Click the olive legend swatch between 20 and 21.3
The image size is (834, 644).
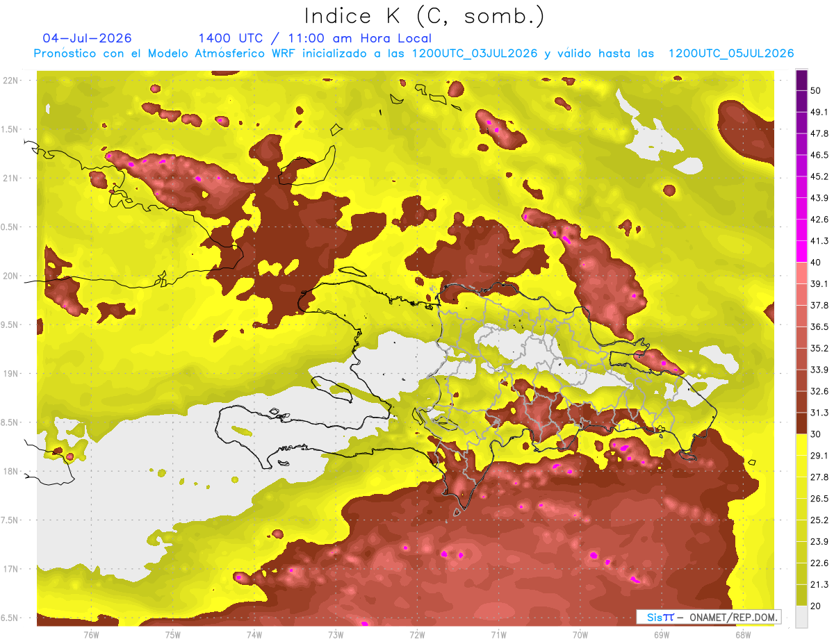(801, 595)
